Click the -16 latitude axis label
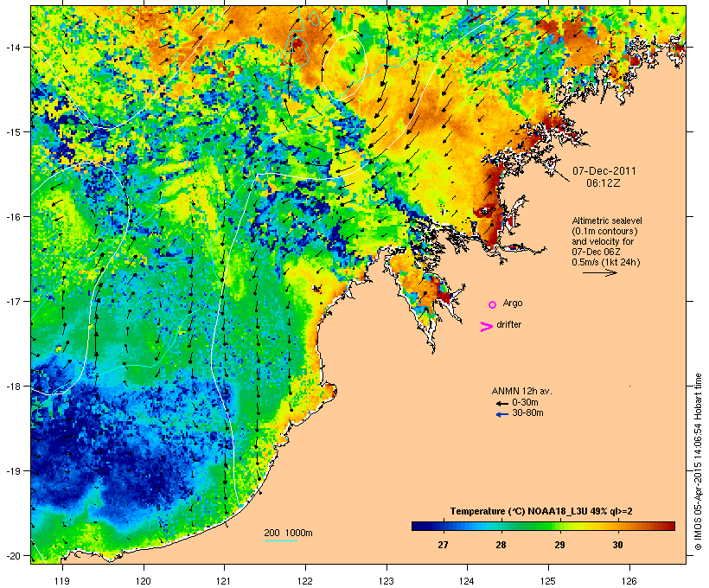Viewport: 709px width, 588px height. (12, 217)
